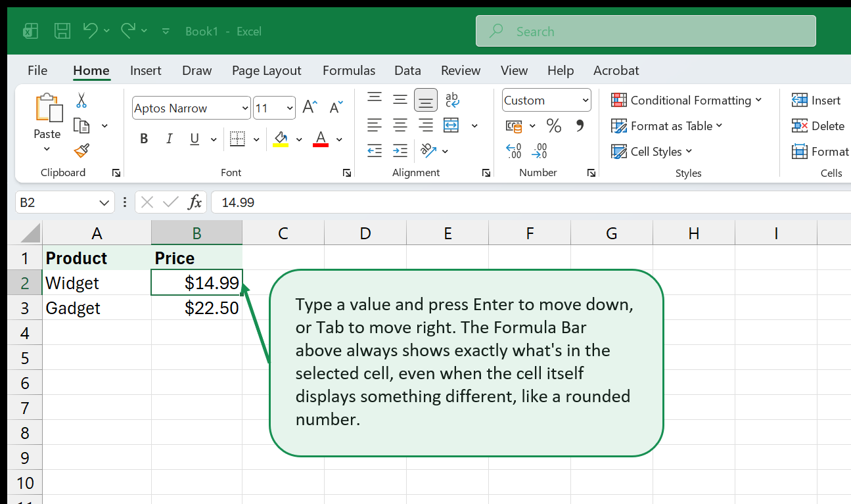Open the font size dropdown
This screenshot has height=504, width=851.
(x=290, y=108)
